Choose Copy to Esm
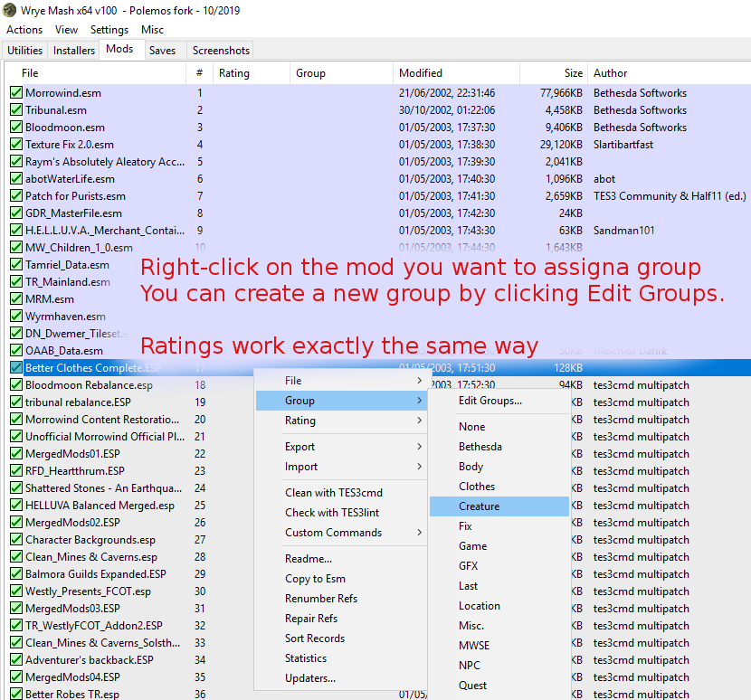The width and height of the screenshot is (751, 700). click(341, 579)
